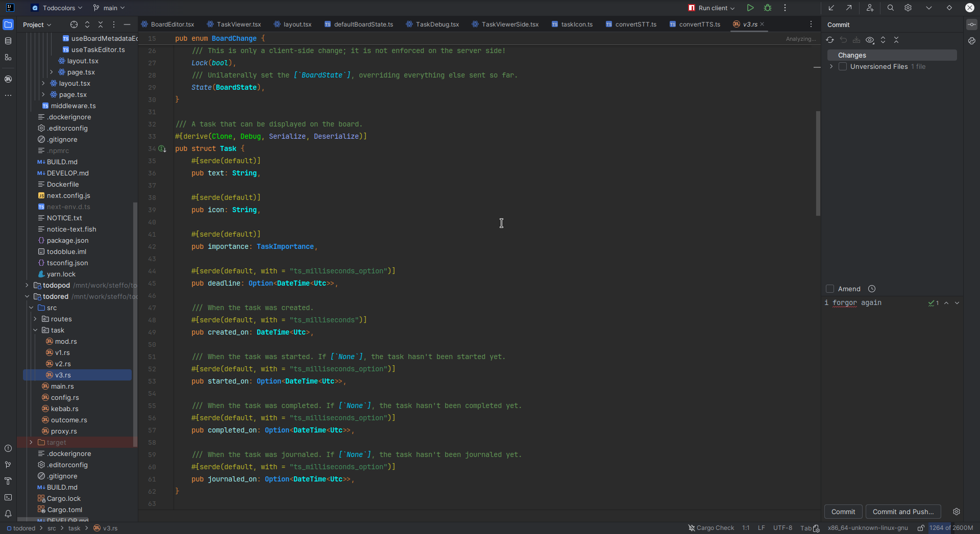Open the Notifications bell tool window
This screenshot has height=534, width=980.
(8, 514)
